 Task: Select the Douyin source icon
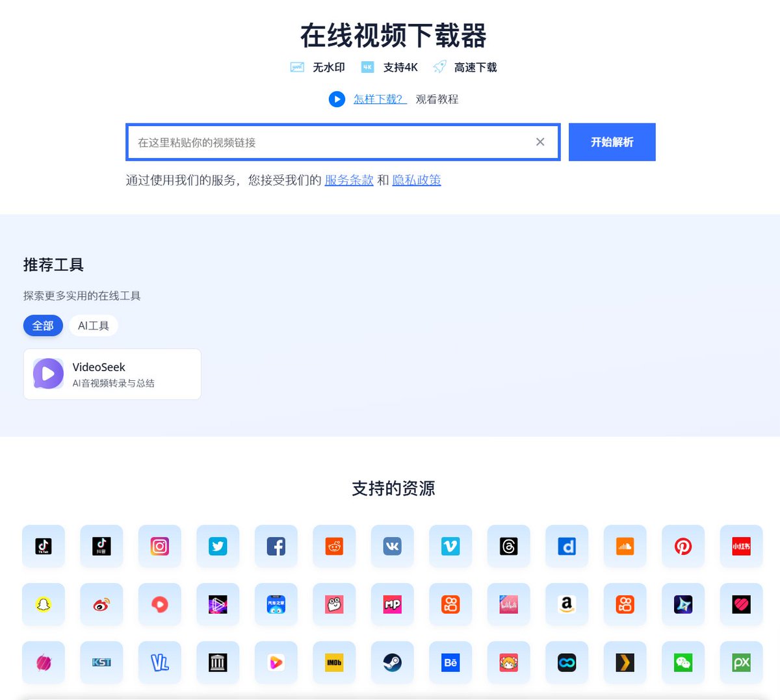click(101, 546)
